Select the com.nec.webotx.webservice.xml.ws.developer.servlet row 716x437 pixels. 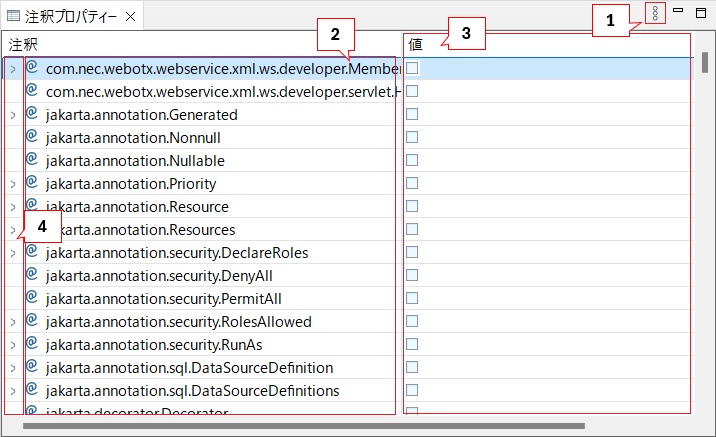click(220, 91)
